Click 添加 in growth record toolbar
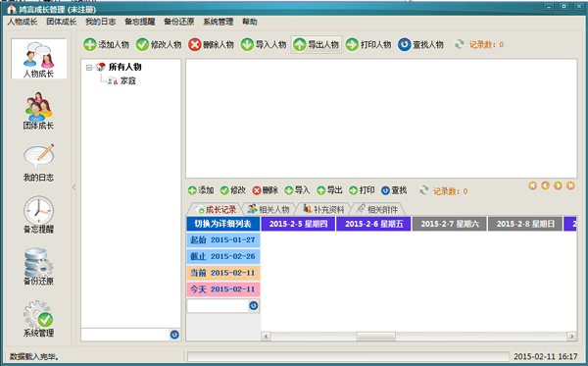Viewport: 588px width, 366px height. pos(201,190)
